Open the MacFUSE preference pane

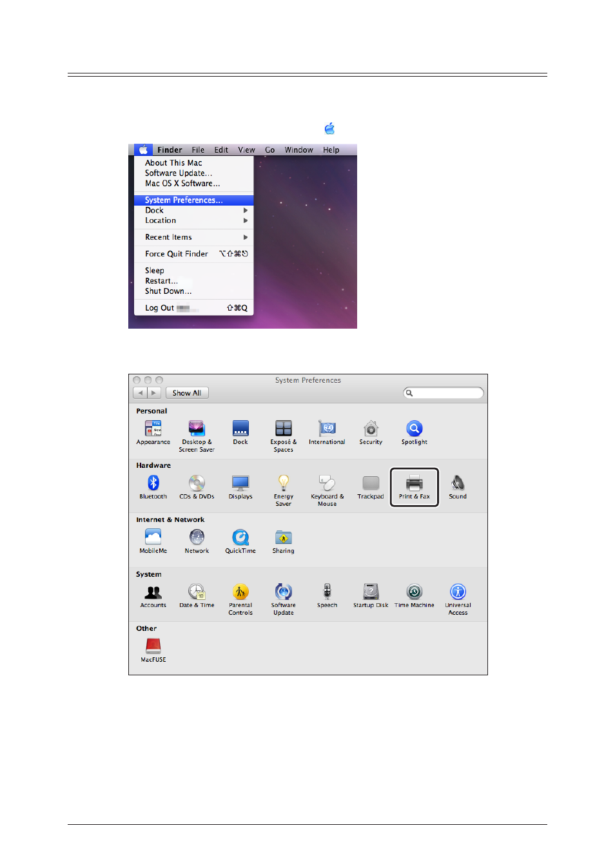[153, 650]
